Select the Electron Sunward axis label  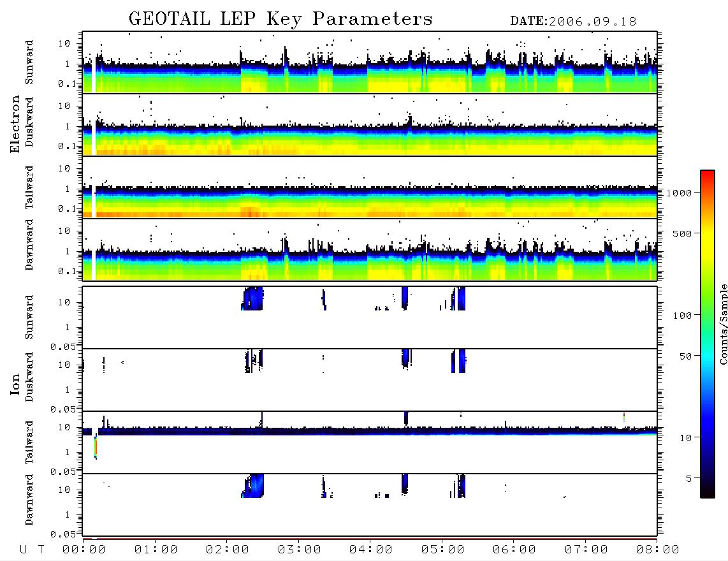pyautogui.click(x=29, y=62)
